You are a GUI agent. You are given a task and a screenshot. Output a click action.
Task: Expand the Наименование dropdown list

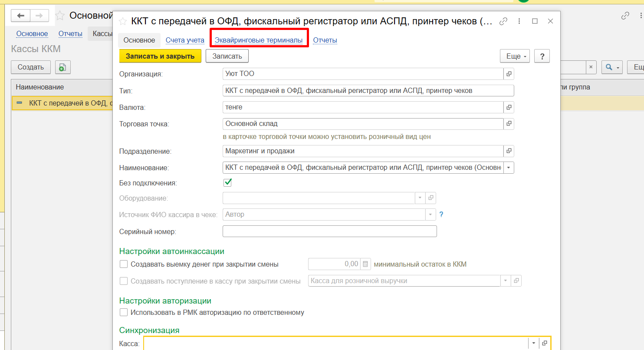tap(509, 168)
